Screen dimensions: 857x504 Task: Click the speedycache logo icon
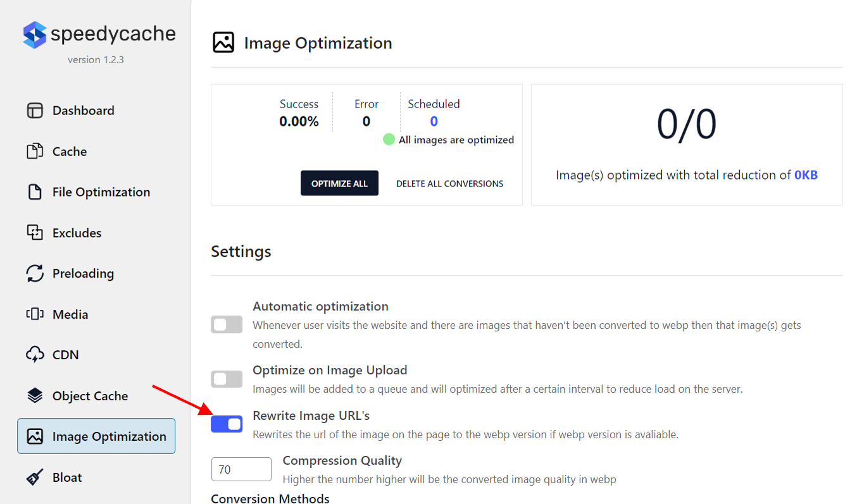[35, 34]
